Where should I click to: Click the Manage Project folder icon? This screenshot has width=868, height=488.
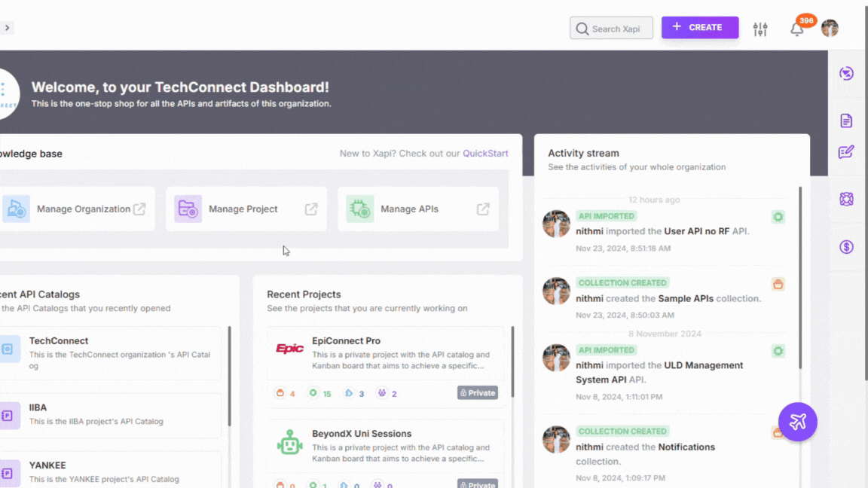pos(188,209)
